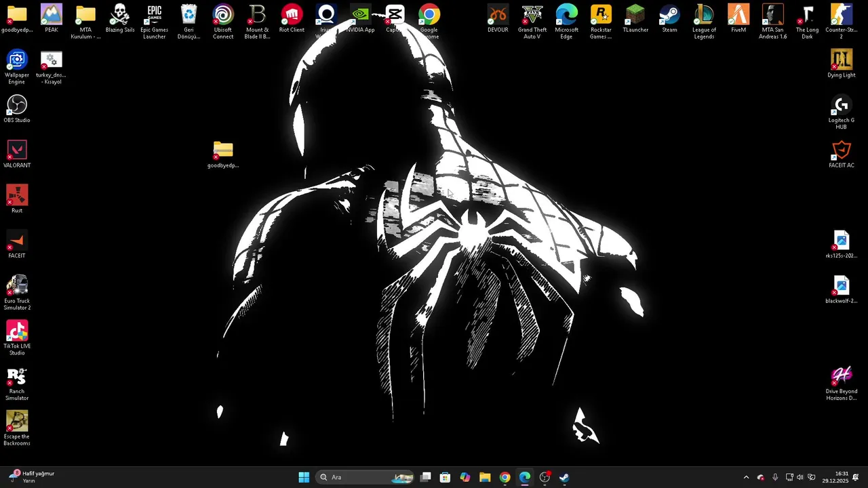This screenshot has width=868, height=488.
Task: Select the DEVOUR game icon
Action: 498,19
